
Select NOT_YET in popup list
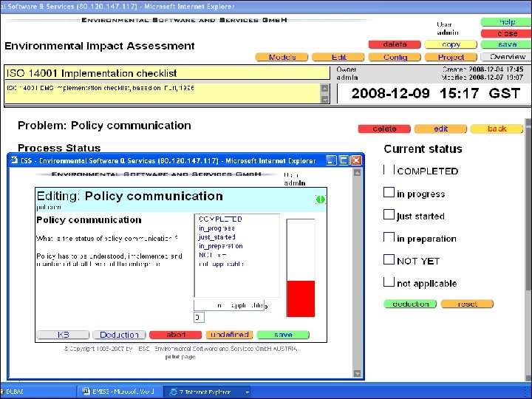(212, 255)
